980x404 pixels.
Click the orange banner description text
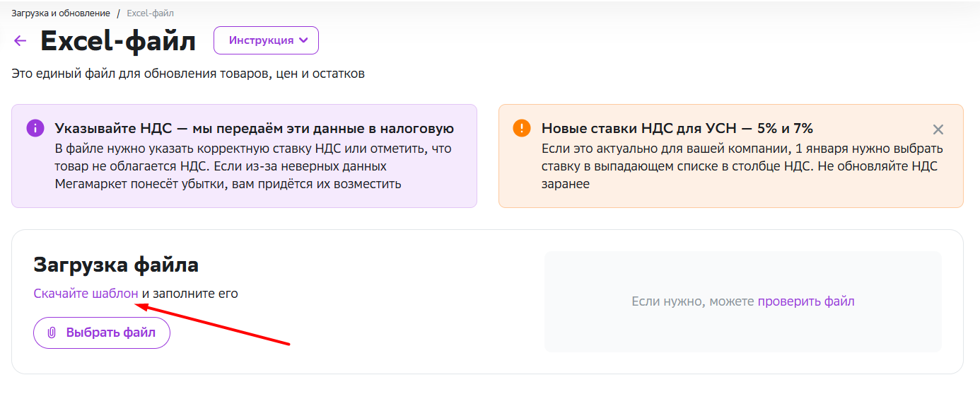click(x=742, y=166)
